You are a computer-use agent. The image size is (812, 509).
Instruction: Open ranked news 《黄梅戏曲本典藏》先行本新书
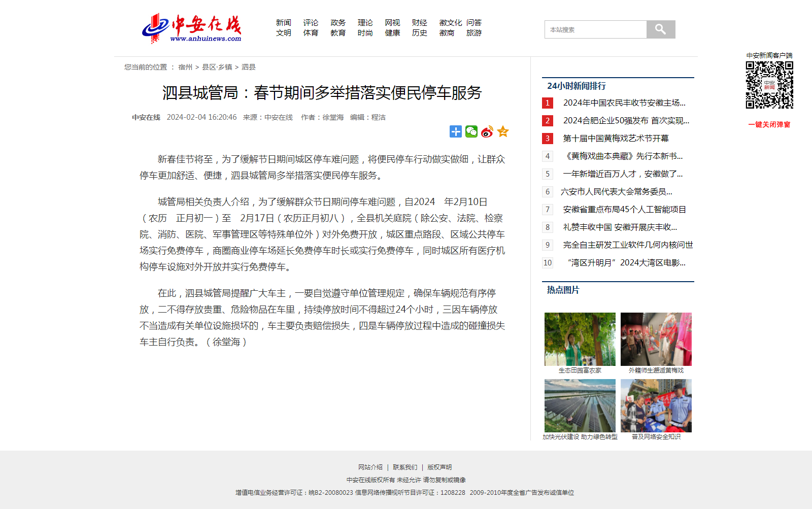[623, 156]
